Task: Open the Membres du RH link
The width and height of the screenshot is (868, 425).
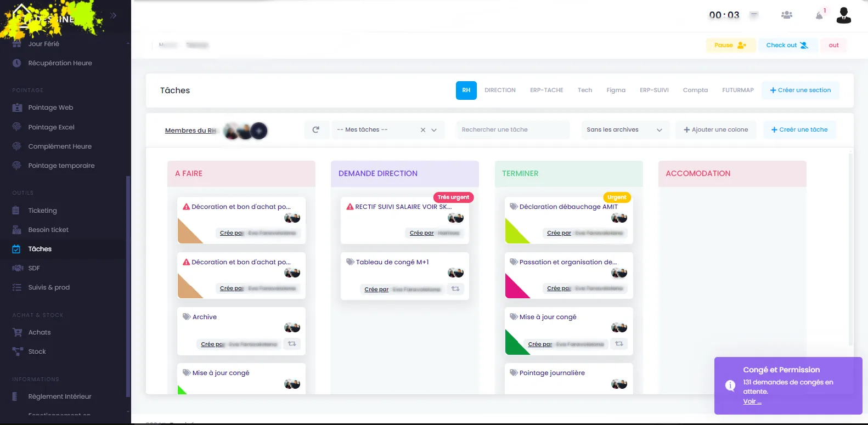Action: [190, 131]
